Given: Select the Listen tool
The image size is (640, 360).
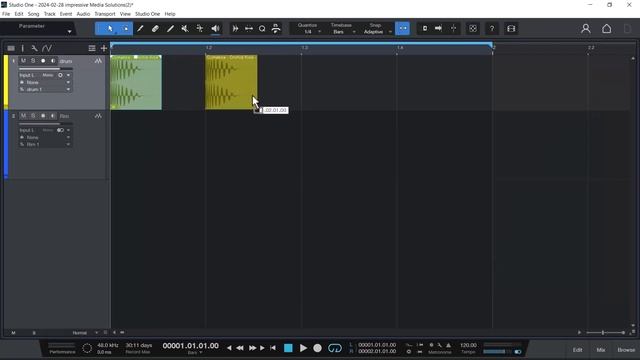Looking at the screenshot, I should click(x=215, y=29).
